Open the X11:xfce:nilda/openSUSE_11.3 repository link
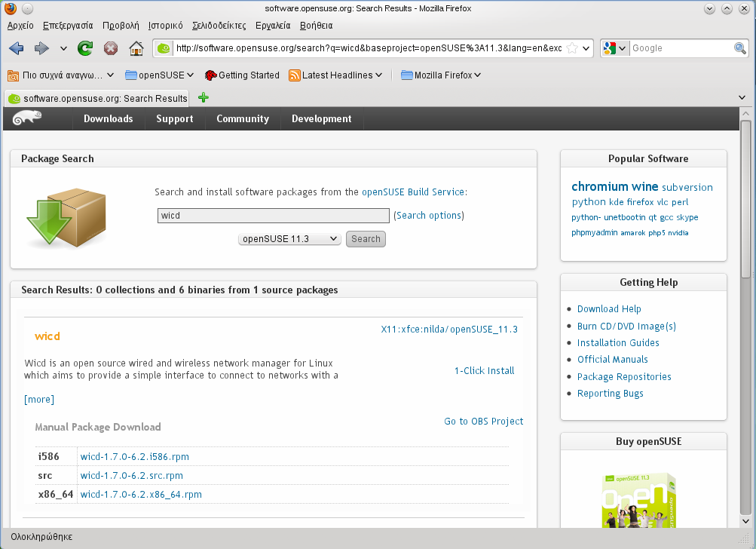Image resolution: width=756 pixels, height=549 pixels. click(x=449, y=330)
